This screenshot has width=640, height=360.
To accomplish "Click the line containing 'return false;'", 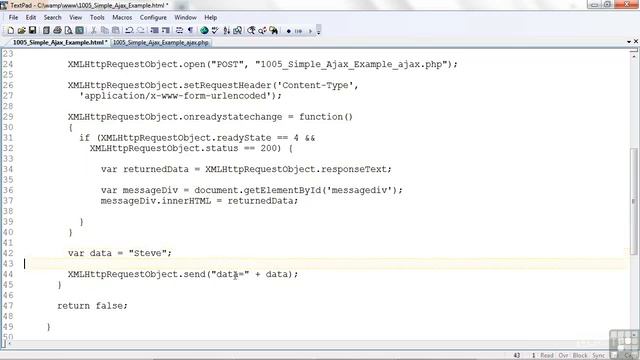I will tap(92, 306).
